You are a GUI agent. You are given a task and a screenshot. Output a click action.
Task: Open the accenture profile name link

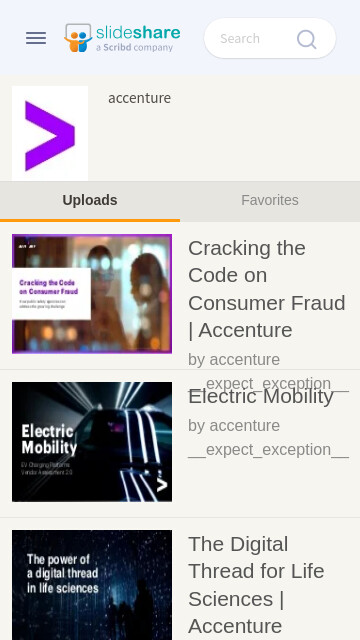point(140,98)
